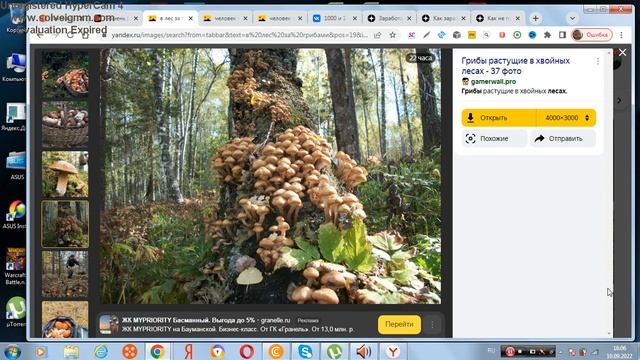The width and height of the screenshot is (640, 360).
Task: Close the 'в лес за' tab
Action: (x=191, y=18)
